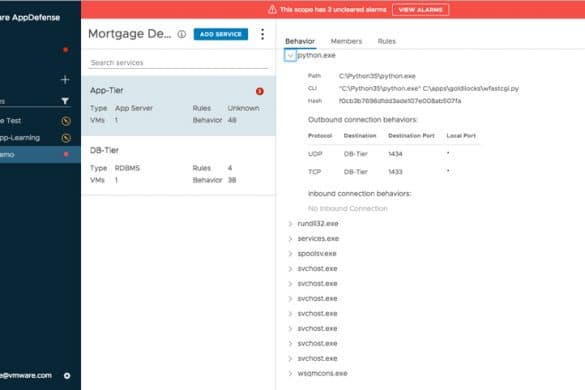Click the RDBMS type on DB-Tier

point(127,168)
